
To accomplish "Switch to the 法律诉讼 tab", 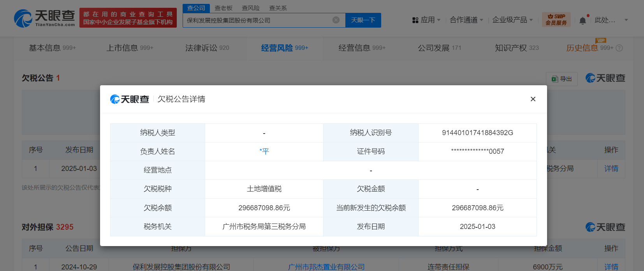I will click(207, 48).
